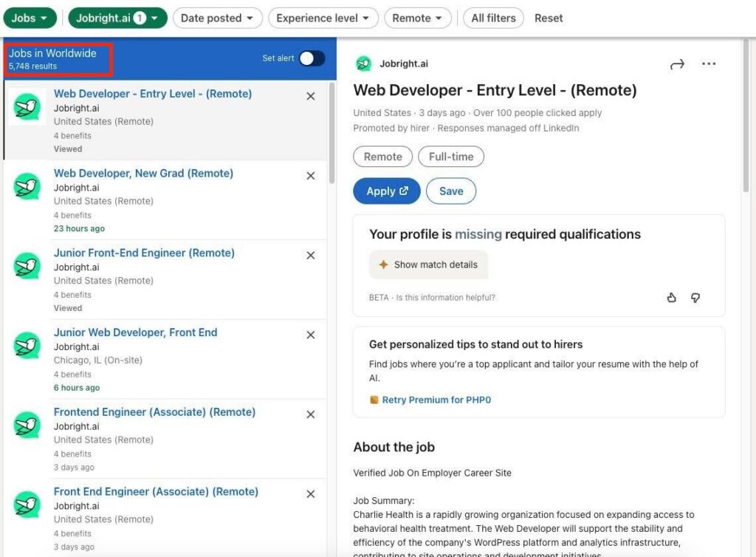Image resolution: width=756 pixels, height=557 pixels.
Task: Select the Jobright.ai filter pill
Action: [117, 17]
